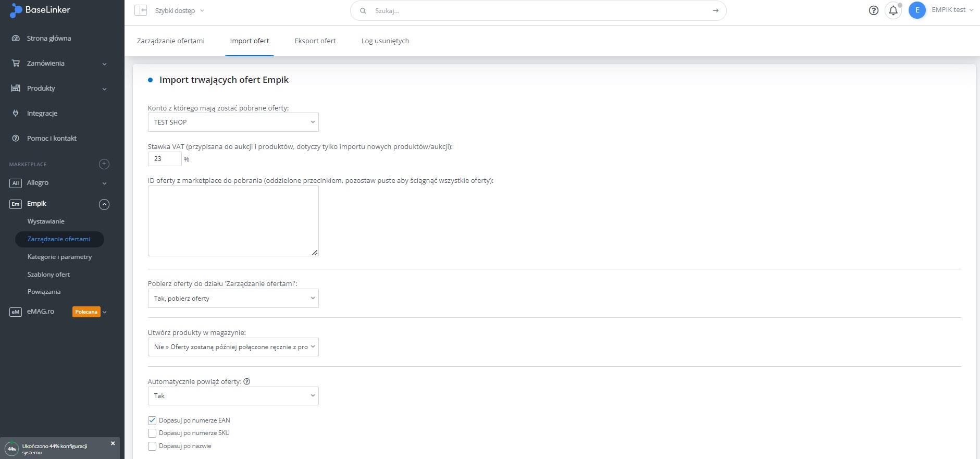The height and width of the screenshot is (459, 980).
Task: Expand the Utwórz produkty w magazynie dropdown
Action: click(x=233, y=347)
